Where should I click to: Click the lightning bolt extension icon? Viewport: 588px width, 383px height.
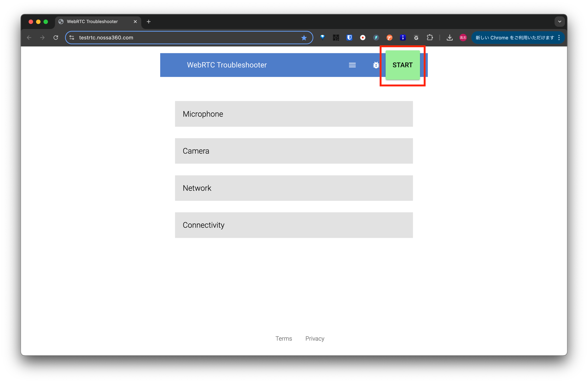tap(376, 38)
